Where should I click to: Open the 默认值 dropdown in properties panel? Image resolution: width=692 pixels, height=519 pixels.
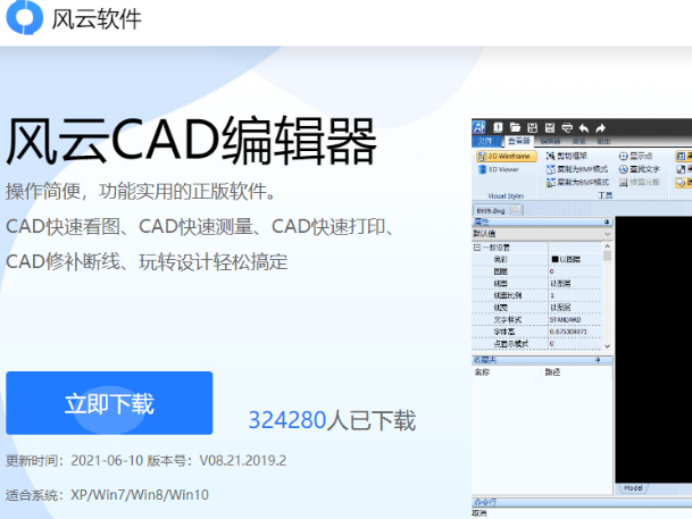[x=542, y=233]
